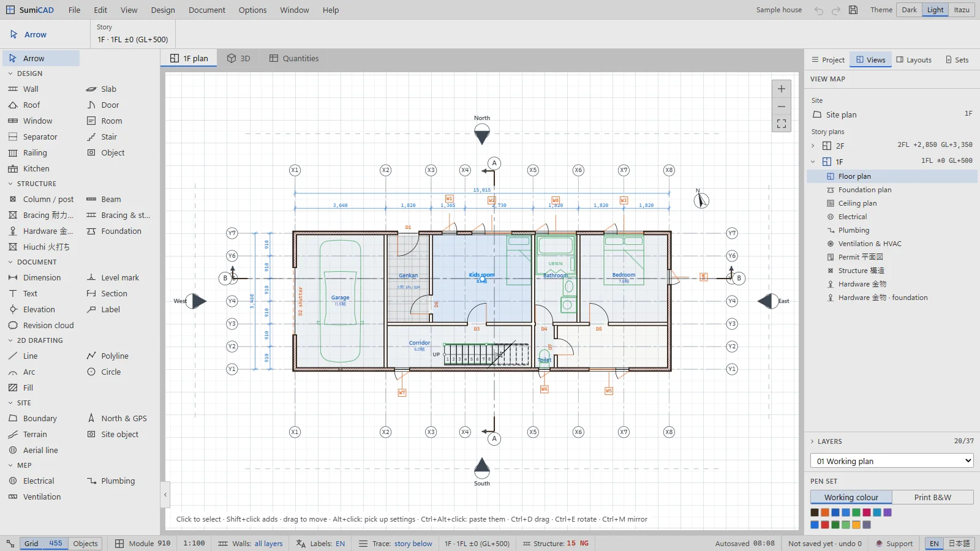Enable Print B&W pen set
980x551 pixels.
point(933,498)
